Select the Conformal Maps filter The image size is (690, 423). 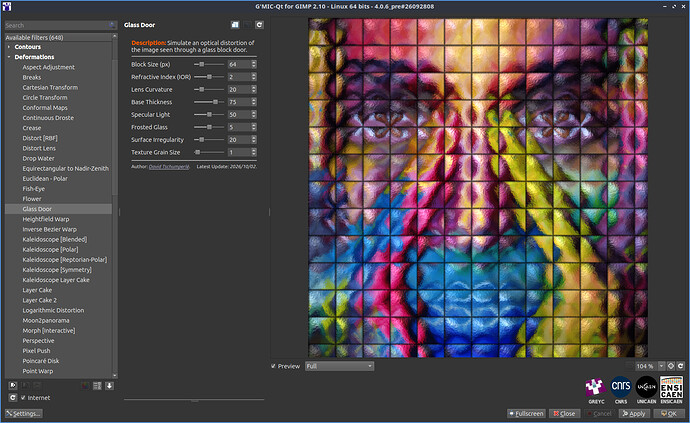click(x=45, y=107)
